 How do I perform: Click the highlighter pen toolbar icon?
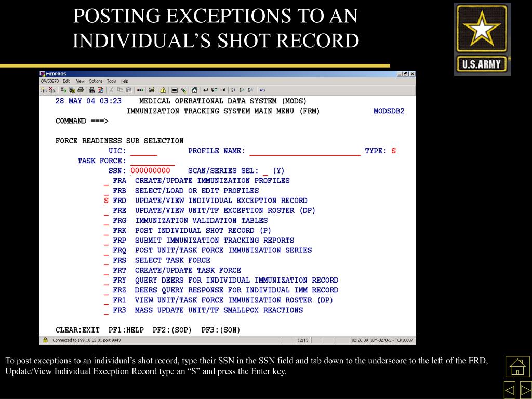183,90
